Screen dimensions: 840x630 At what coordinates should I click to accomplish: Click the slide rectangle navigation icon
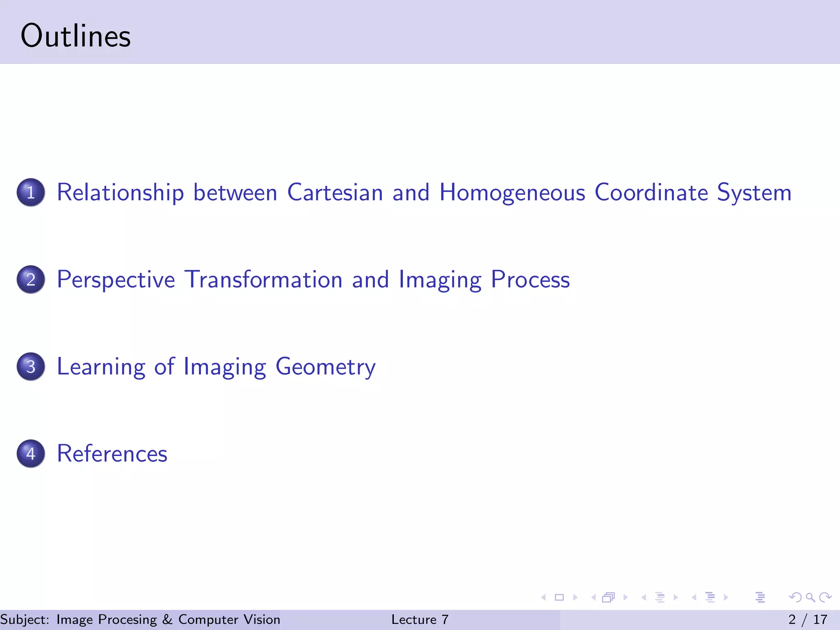(559, 598)
